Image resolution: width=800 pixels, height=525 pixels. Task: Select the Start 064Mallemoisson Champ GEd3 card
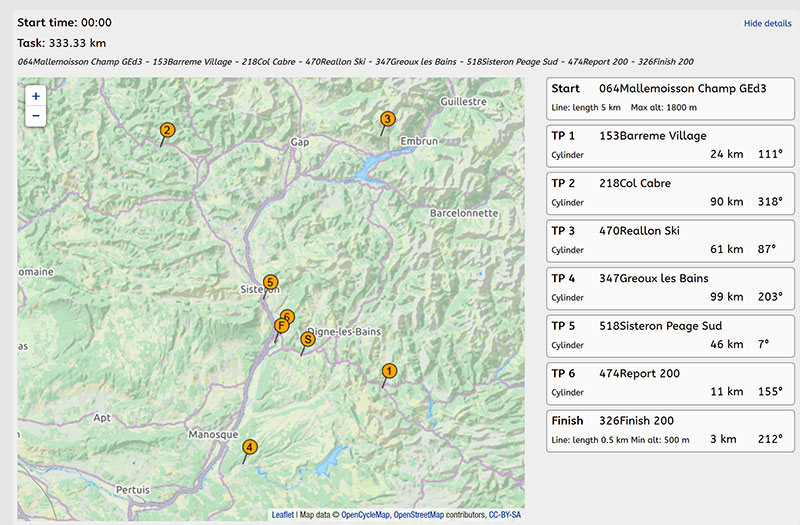tap(670, 97)
